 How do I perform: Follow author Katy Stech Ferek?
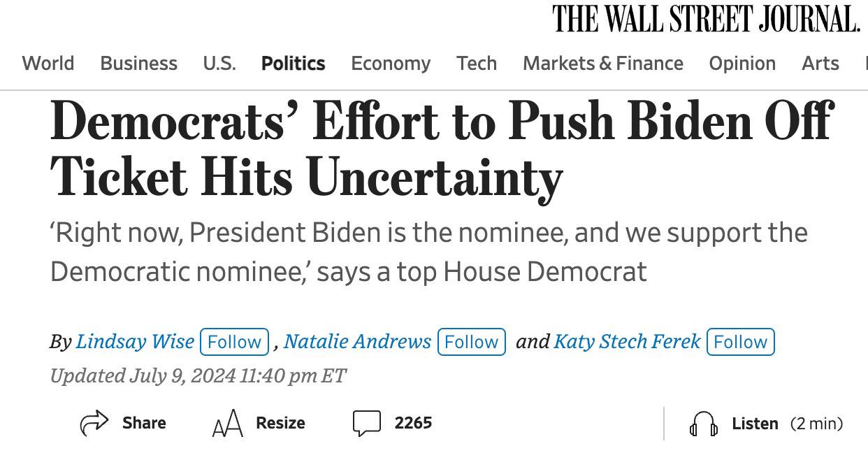pyautogui.click(x=740, y=342)
